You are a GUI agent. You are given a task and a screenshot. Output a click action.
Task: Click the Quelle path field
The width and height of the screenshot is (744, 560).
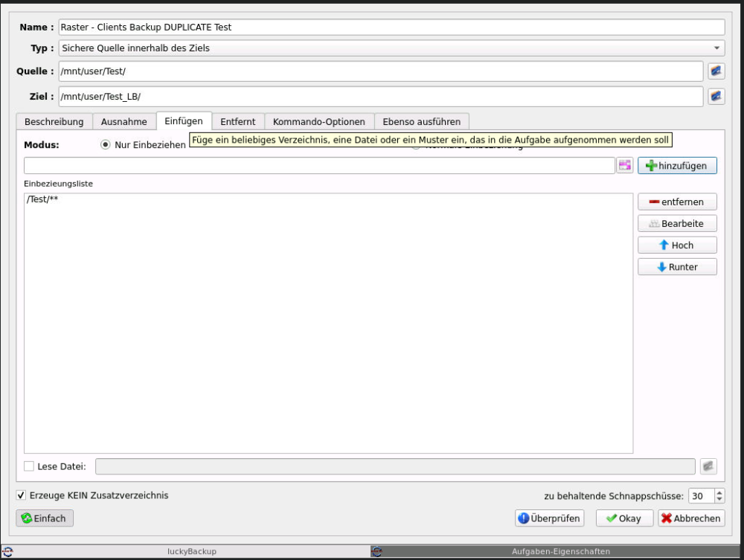(380, 71)
